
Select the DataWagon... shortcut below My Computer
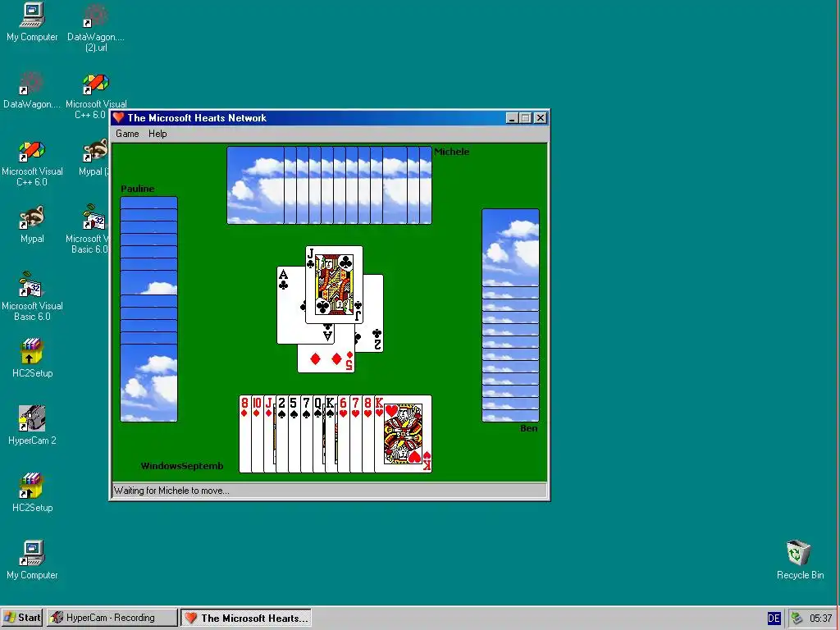coord(32,90)
